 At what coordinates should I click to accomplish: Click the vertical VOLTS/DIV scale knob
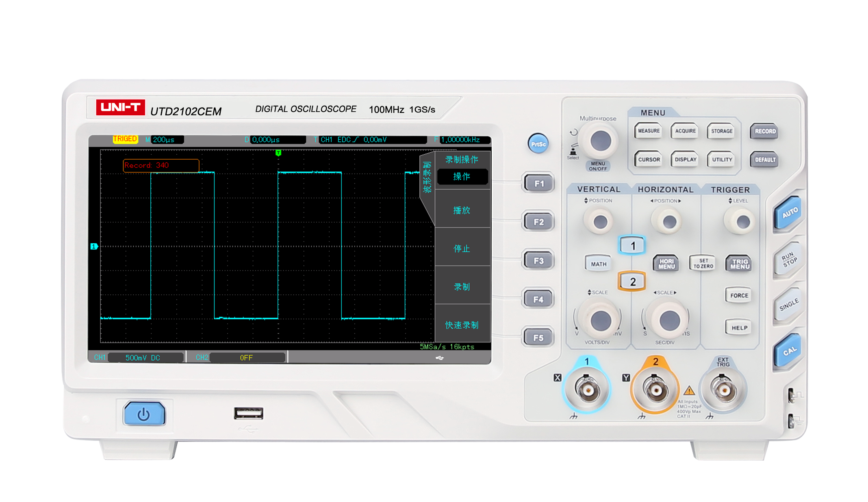click(x=600, y=320)
